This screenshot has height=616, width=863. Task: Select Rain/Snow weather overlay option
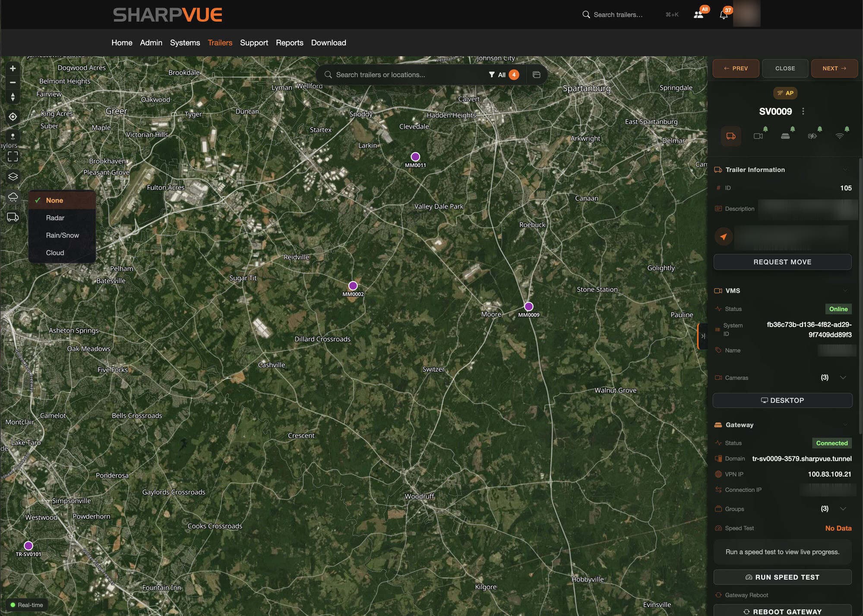[62, 235]
